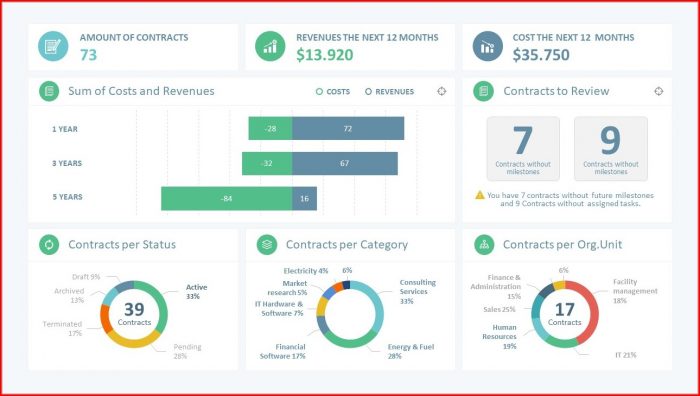Click the 3 YEARS row label
700x396 pixels.
click(67, 163)
